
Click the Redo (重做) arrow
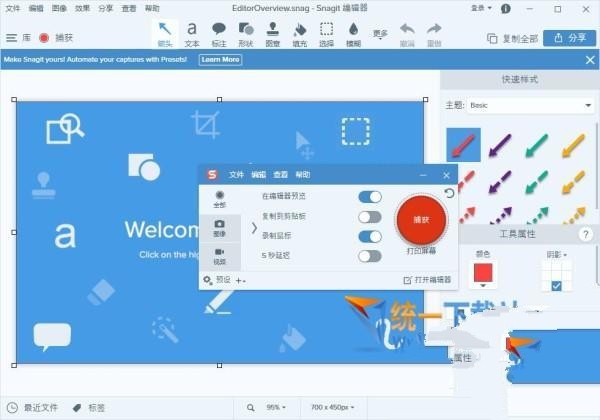point(434,34)
